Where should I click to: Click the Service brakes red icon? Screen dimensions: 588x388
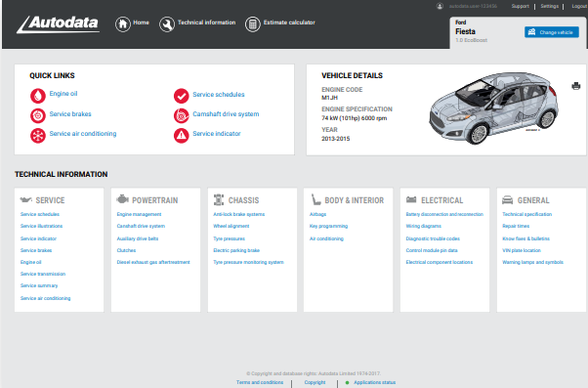pos(38,115)
